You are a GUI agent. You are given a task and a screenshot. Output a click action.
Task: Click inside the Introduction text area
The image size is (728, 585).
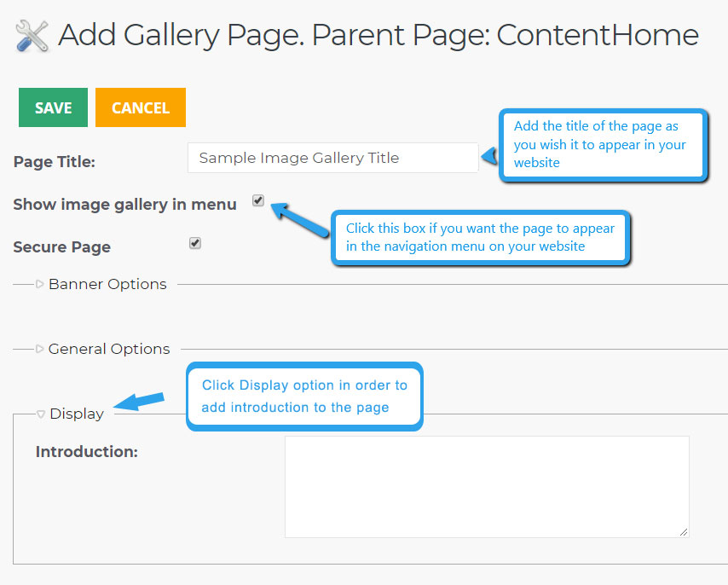click(x=487, y=487)
